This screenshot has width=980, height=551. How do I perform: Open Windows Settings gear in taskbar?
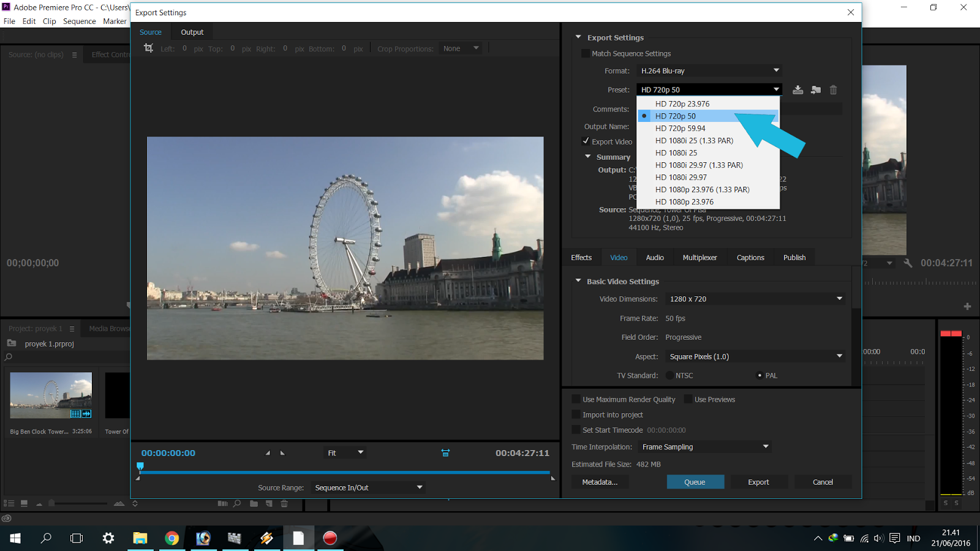[108, 538]
